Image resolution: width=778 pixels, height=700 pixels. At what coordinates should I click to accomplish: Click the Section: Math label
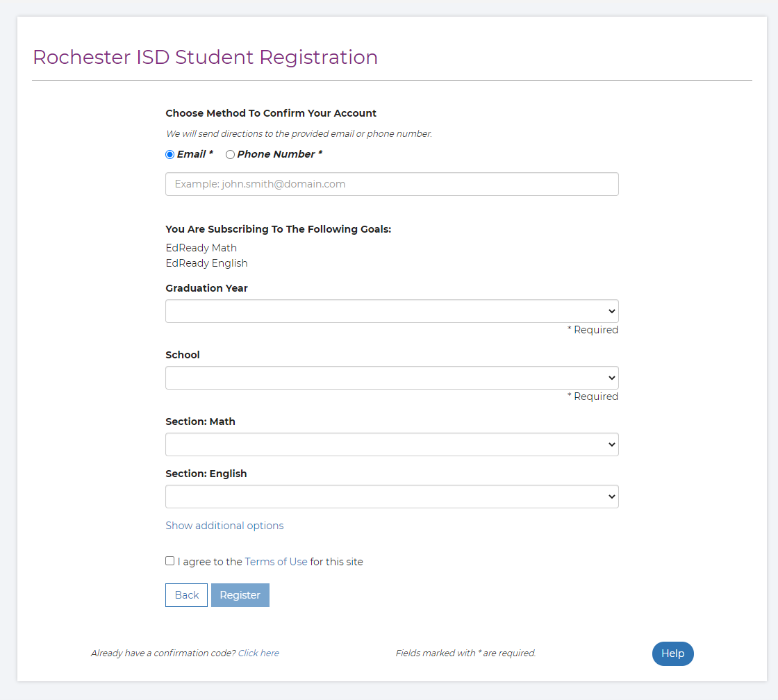pyautogui.click(x=201, y=422)
